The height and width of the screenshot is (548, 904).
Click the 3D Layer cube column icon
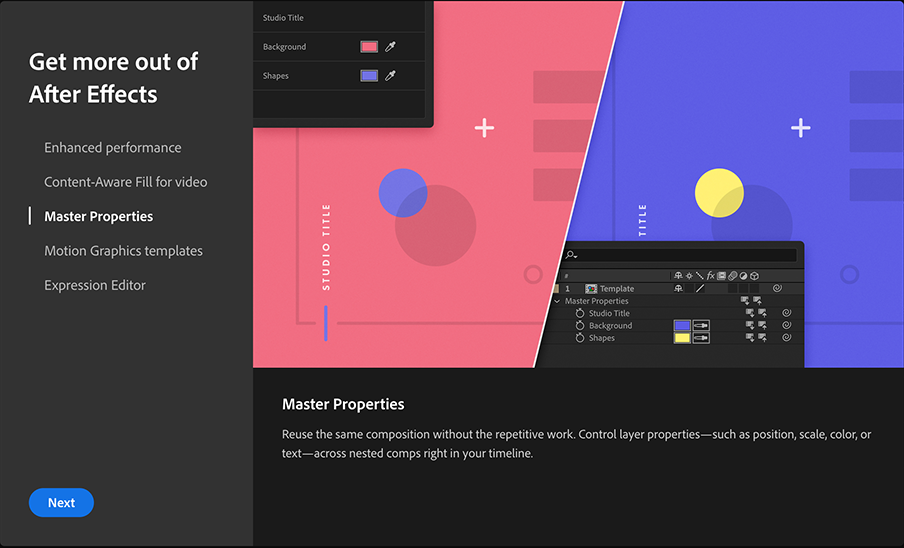tap(754, 276)
